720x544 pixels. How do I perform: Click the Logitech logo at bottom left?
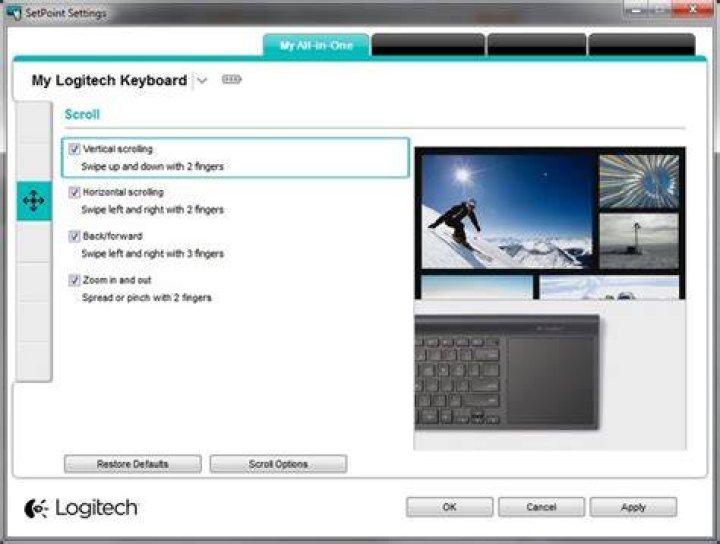tap(81, 508)
